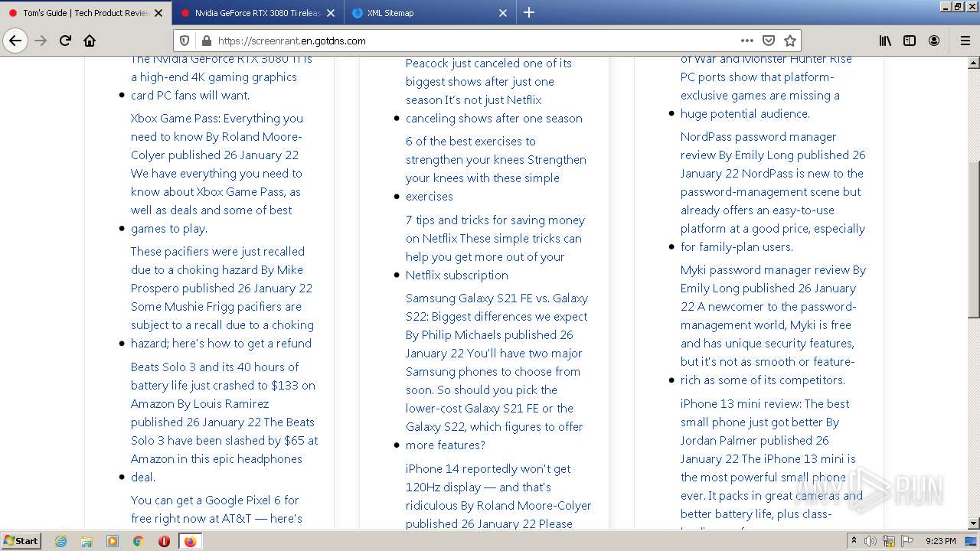This screenshot has width=980, height=551.
Task: Open the Library bookmarks panel
Action: pos(885,41)
